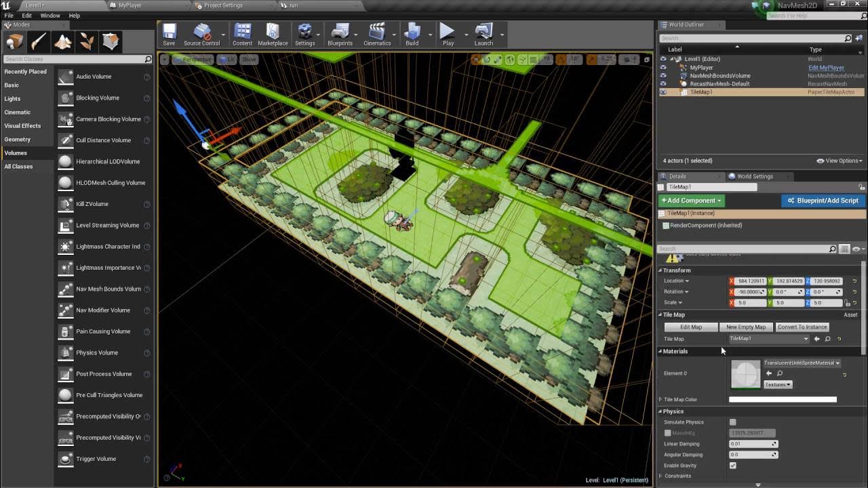Click the white Tile Map Color swatch
The height and width of the screenshot is (488, 868).
(783, 400)
